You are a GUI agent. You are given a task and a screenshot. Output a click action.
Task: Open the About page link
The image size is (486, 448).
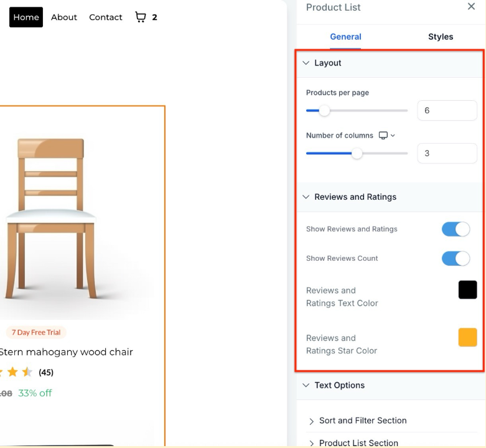(x=64, y=17)
